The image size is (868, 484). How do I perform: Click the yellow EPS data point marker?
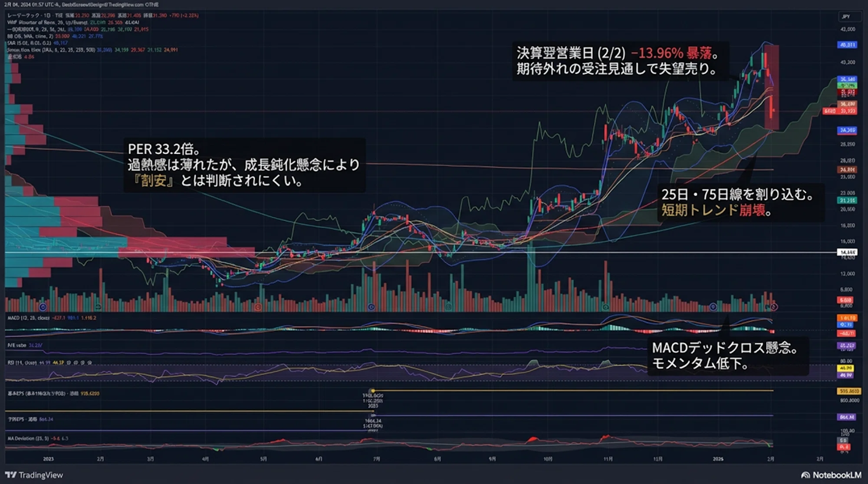click(372, 391)
